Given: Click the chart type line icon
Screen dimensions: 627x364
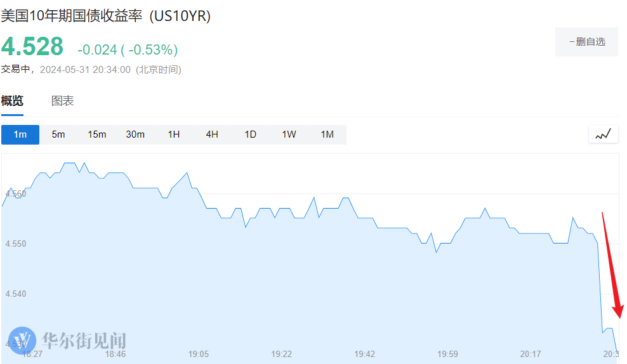Looking at the screenshot, I should coord(603,134).
